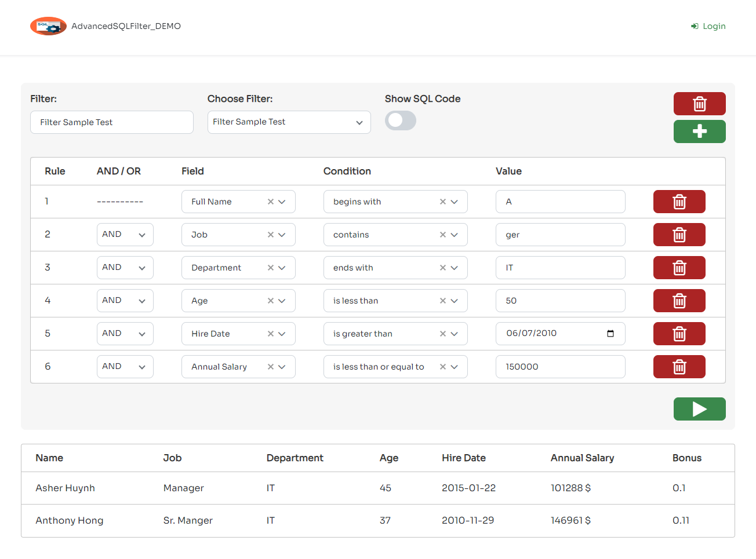756x559 pixels.
Task: Expand the 'is greater than' condition dropdown
Action: [455, 334]
